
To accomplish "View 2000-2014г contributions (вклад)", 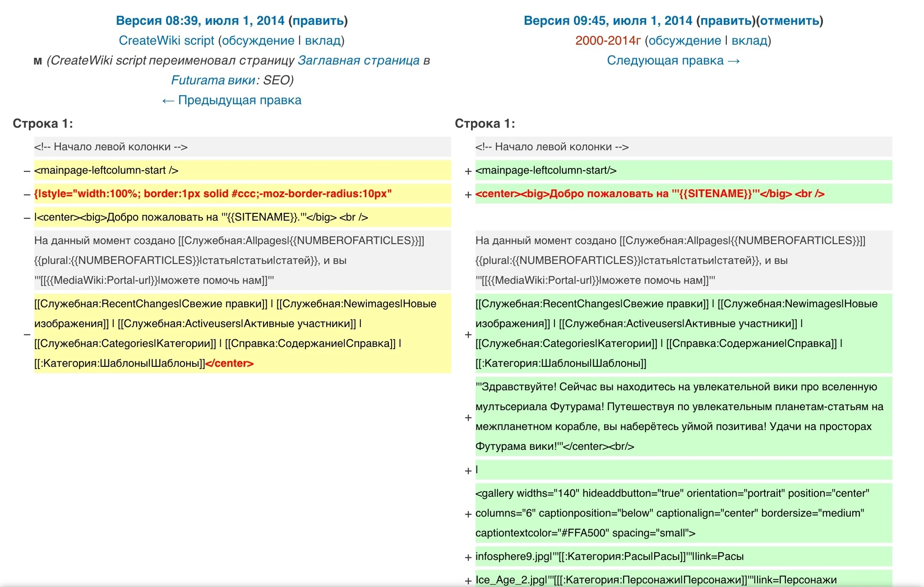I will pyautogui.click(x=749, y=41).
